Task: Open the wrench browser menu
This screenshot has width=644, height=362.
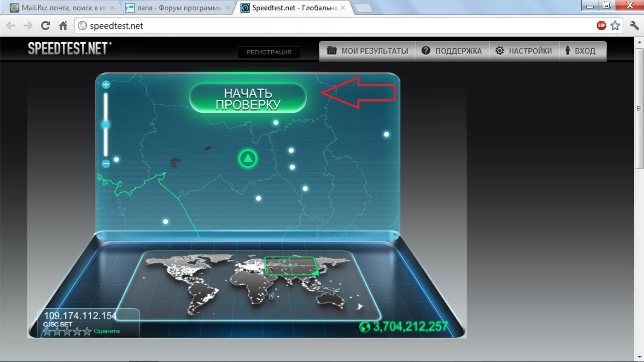Action: coord(634,26)
